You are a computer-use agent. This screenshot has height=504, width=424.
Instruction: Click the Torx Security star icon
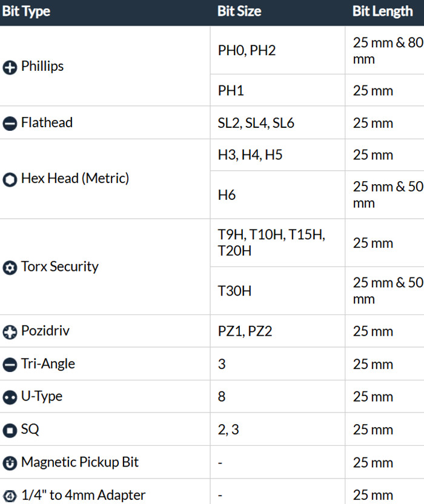point(10,268)
